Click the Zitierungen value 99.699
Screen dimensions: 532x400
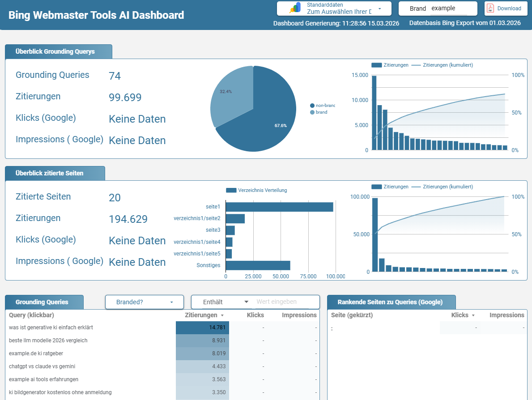point(125,98)
